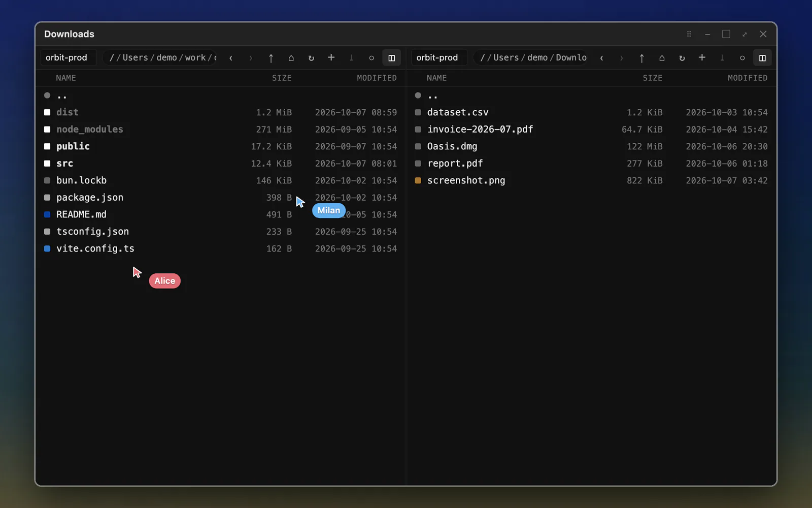Click the Oasis.dmg file icon

coord(418,146)
